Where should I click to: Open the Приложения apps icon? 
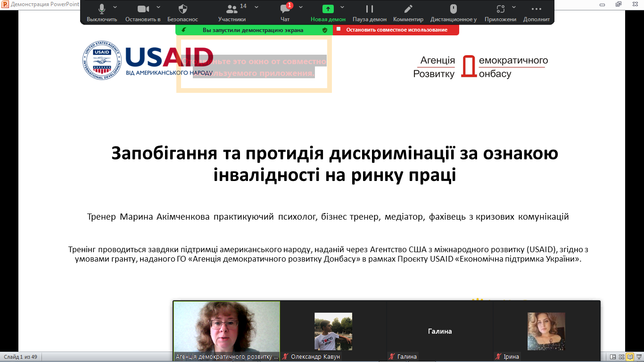coord(501,13)
